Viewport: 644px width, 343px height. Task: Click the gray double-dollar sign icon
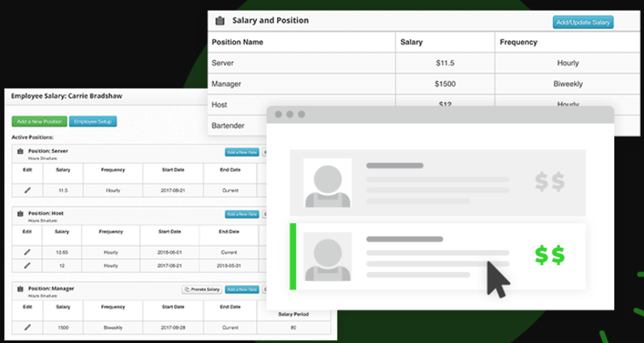coord(551,181)
